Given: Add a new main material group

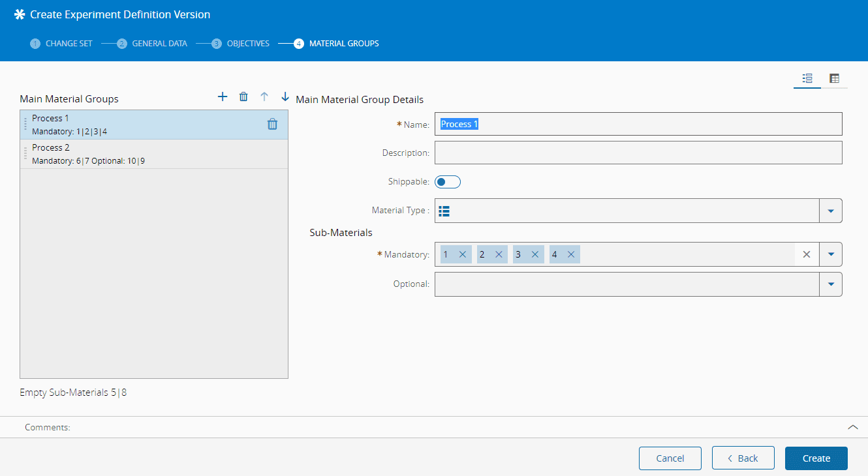Looking at the screenshot, I should 223,97.
